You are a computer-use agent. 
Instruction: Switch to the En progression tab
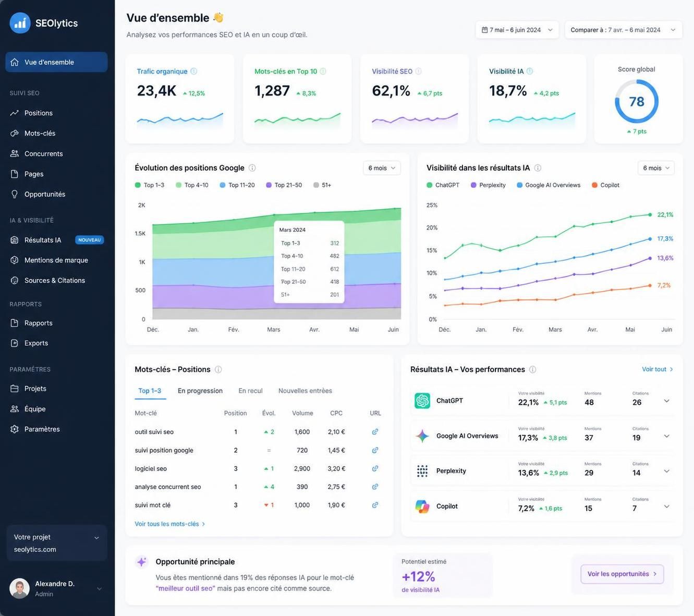[200, 391]
